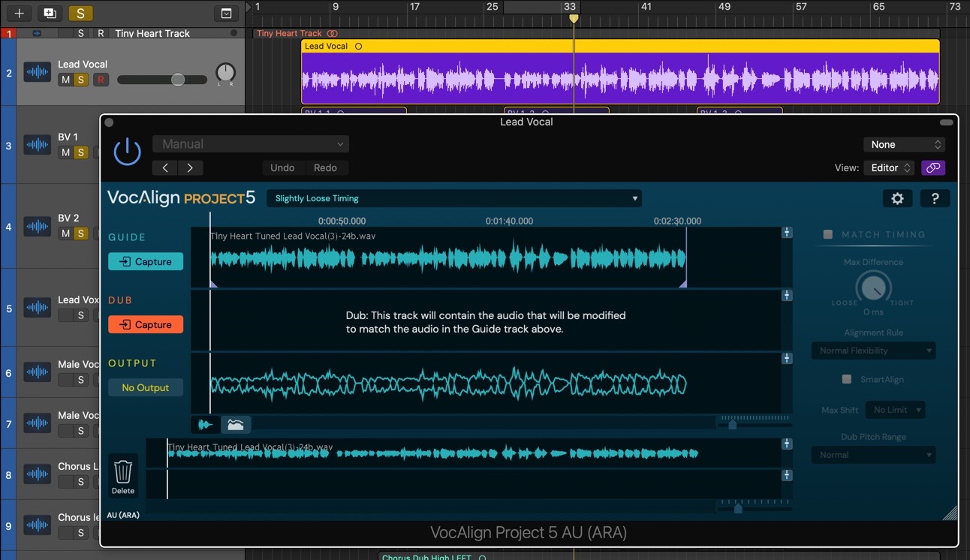The height and width of the screenshot is (560, 970).
Task: Capture the Dub track audio
Action: (146, 324)
